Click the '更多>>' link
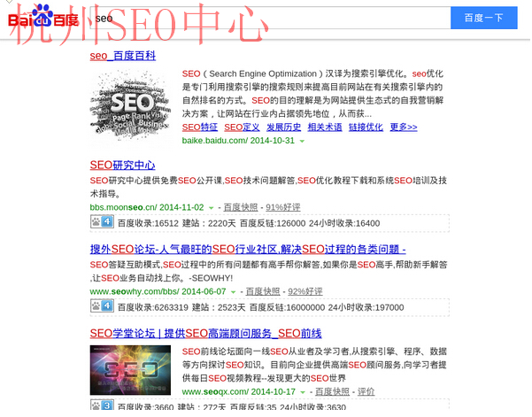Image resolution: width=532 pixels, height=417 pixels. click(404, 127)
